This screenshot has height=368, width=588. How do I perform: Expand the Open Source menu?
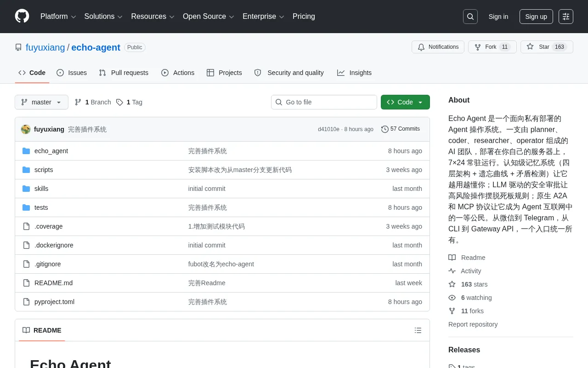tap(209, 17)
